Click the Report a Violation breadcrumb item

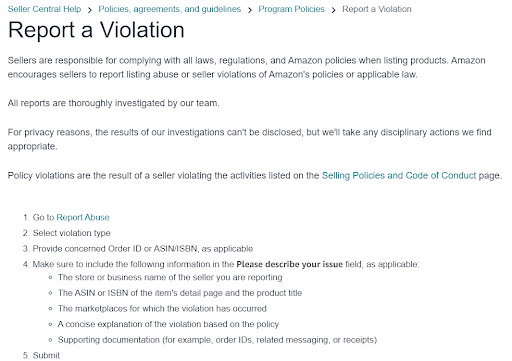point(377,9)
